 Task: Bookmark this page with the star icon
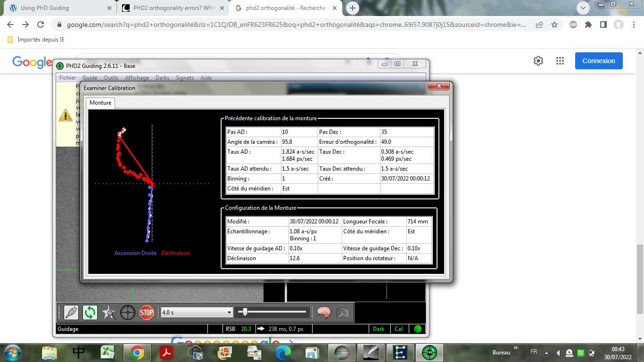pyautogui.click(x=554, y=25)
